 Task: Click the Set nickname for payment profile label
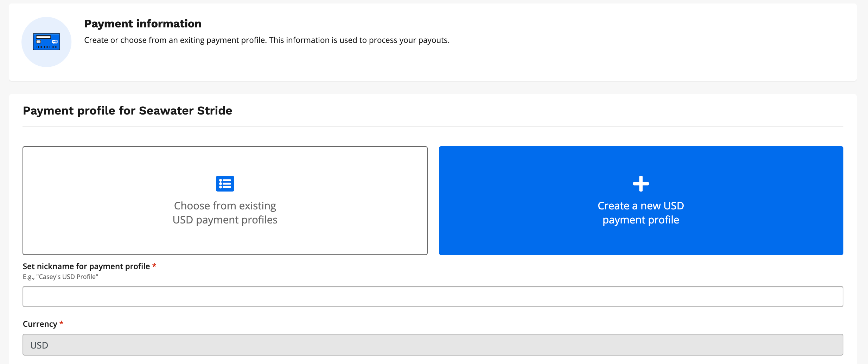pos(86,266)
